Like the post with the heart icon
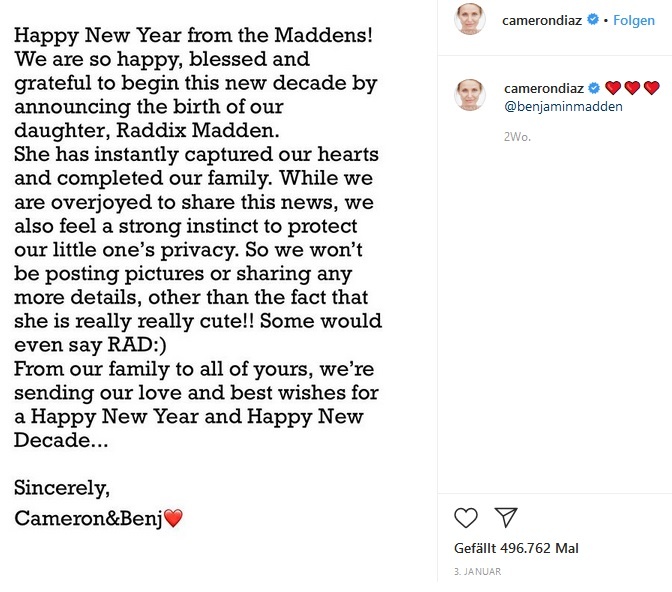 [x=465, y=517]
